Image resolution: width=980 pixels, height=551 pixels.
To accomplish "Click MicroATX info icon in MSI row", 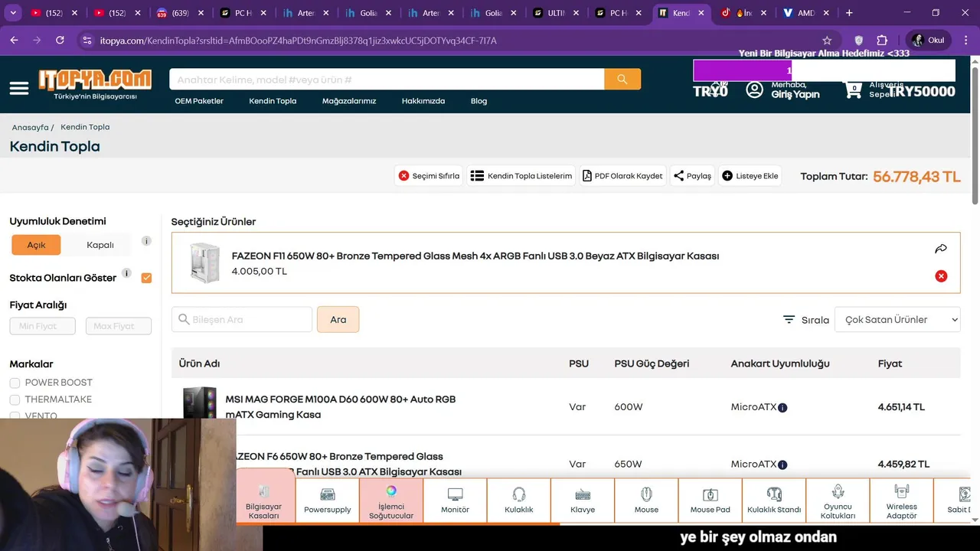I will [x=782, y=408].
